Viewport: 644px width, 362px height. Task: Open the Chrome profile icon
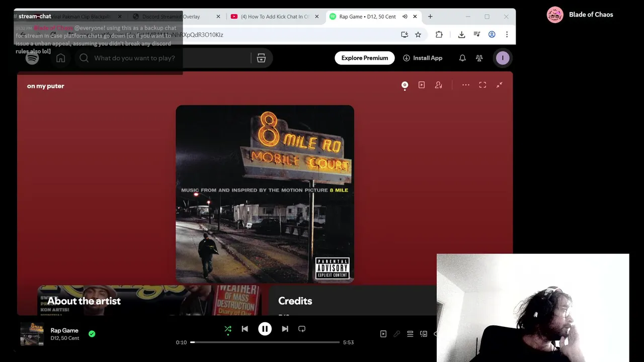point(492,35)
